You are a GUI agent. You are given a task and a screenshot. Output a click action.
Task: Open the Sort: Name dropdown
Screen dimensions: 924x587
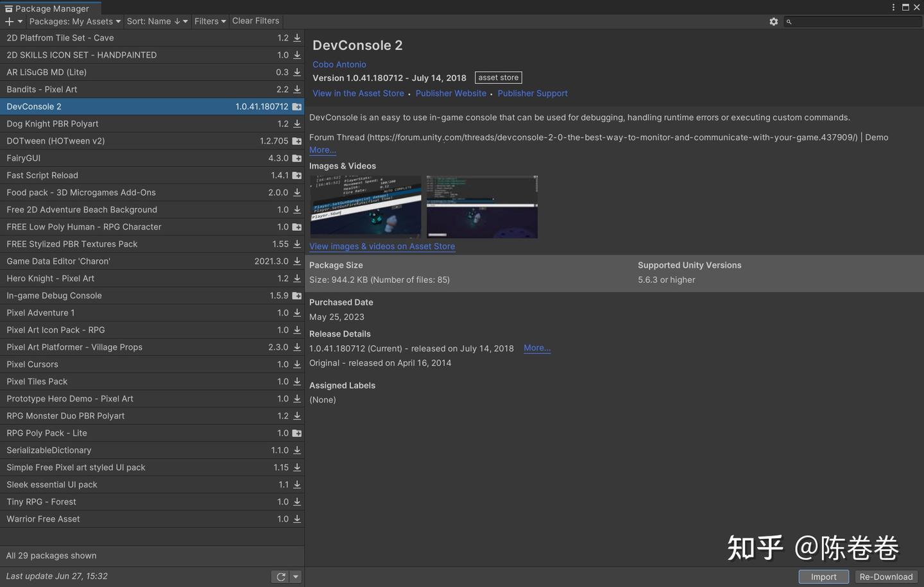coord(157,21)
